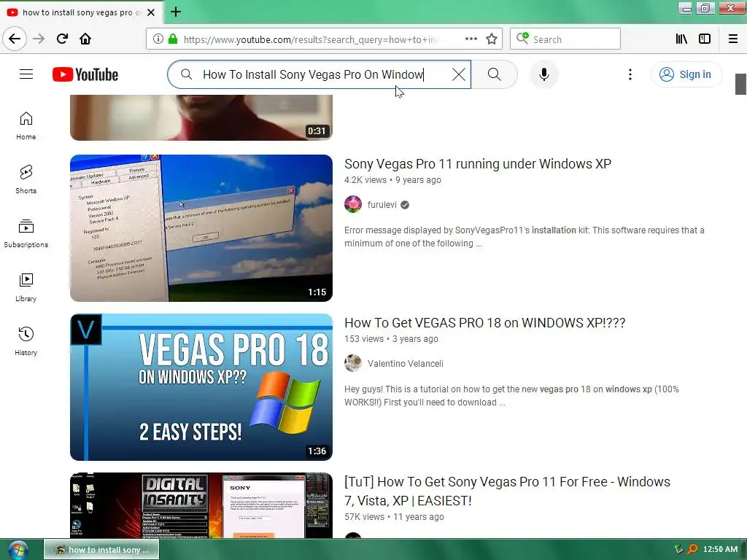Click the furulevi channel avatar

pyautogui.click(x=353, y=204)
